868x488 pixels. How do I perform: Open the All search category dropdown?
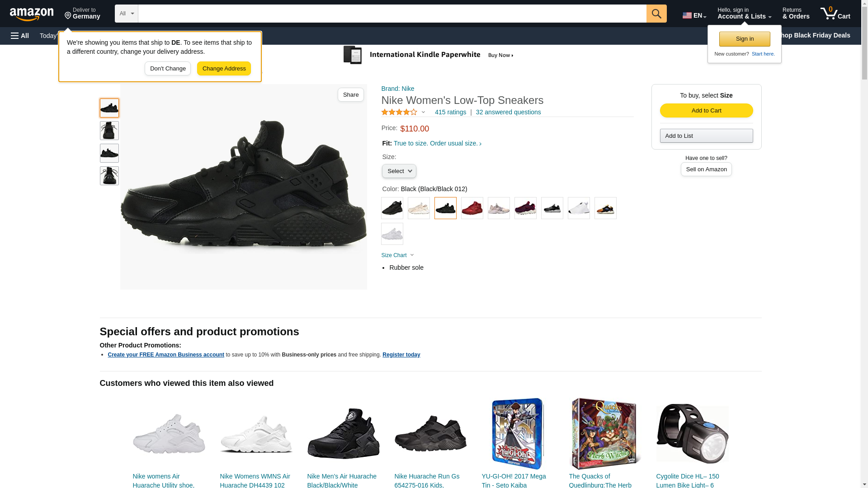coord(126,14)
